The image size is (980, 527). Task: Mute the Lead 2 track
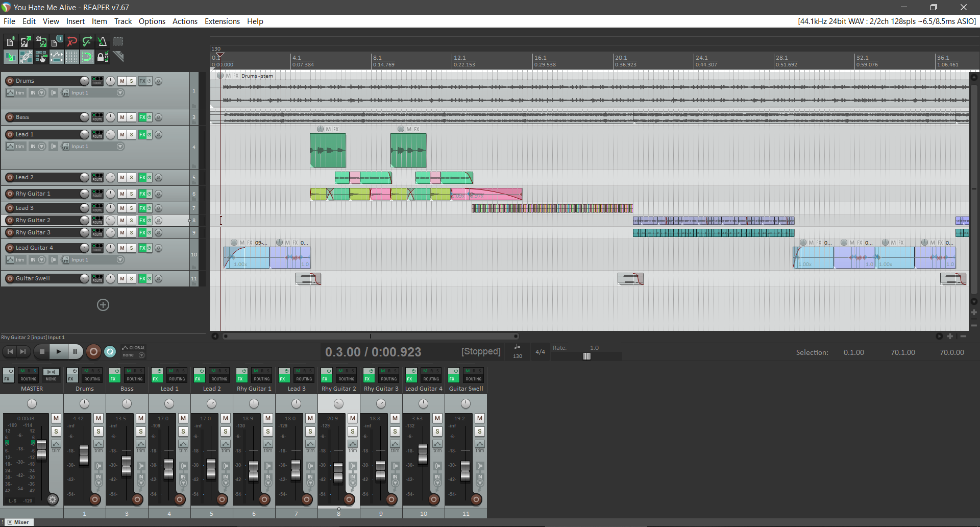click(122, 177)
